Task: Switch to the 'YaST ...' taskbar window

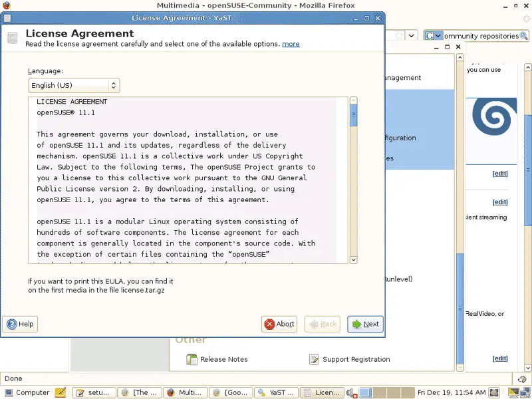Action: (x=277, y=392)
